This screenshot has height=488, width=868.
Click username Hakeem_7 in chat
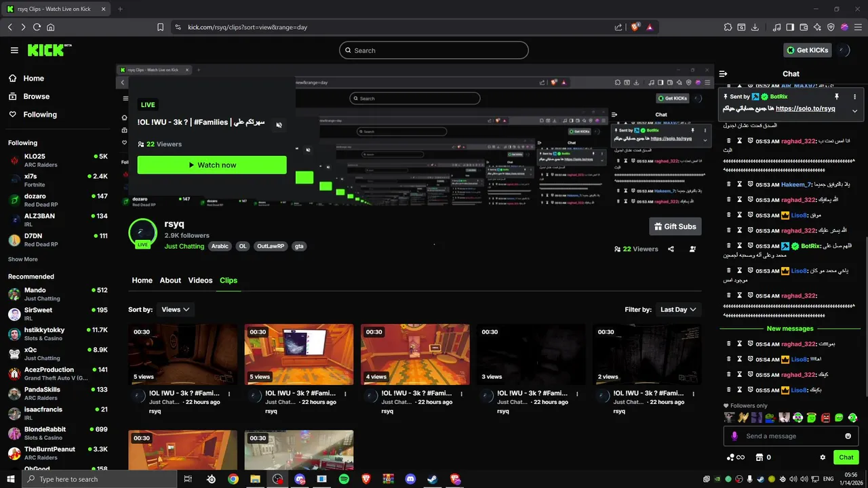796,184
